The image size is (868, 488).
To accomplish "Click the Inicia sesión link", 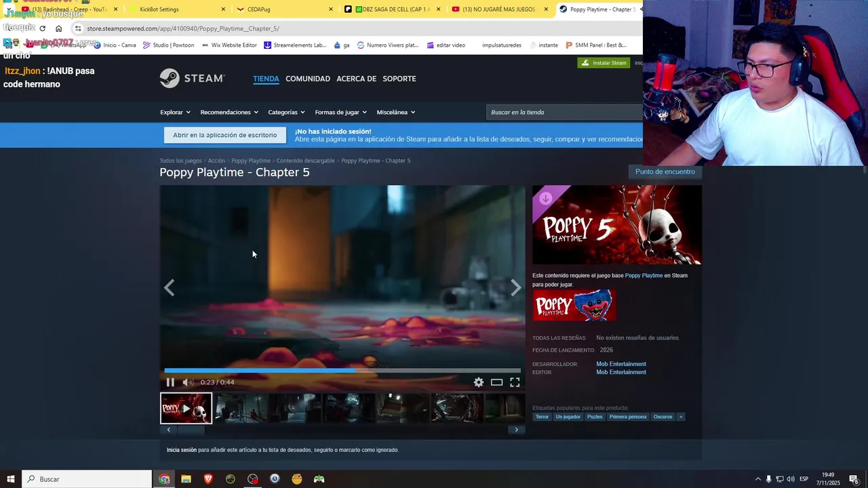I will (182, 450).
